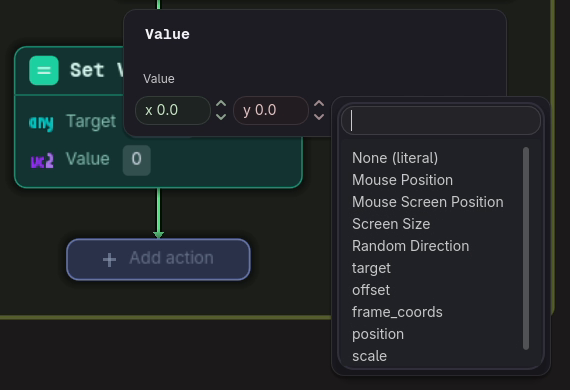This screenshot has height=390, width=570.
Task: Click the Add action button
Action: point(158,260)
